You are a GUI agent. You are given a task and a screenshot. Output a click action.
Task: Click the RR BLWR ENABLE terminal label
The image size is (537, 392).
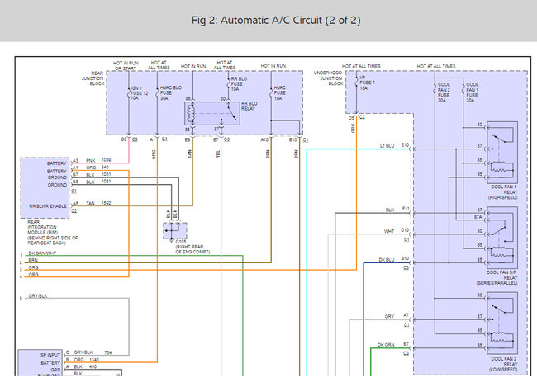pos(48,206)
